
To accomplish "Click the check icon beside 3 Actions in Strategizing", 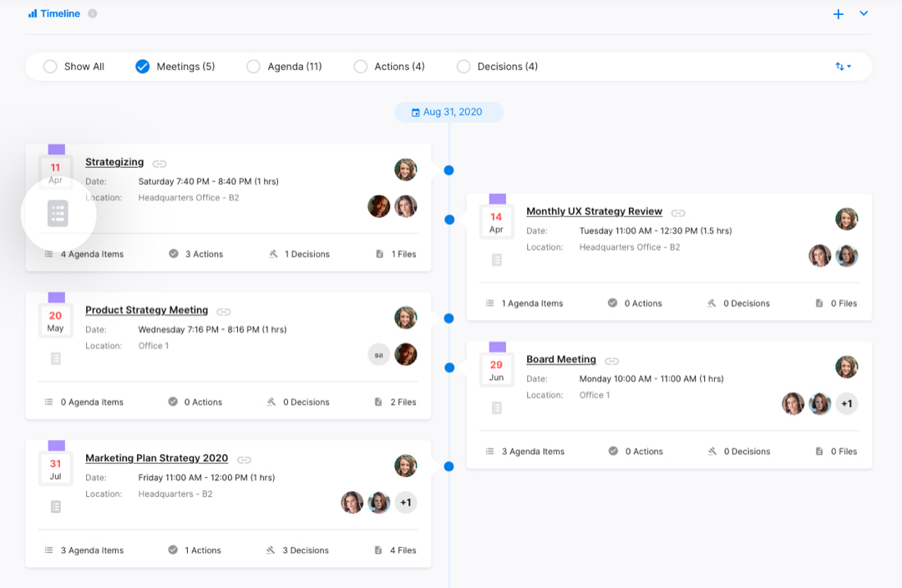I will tap(173, 253).
